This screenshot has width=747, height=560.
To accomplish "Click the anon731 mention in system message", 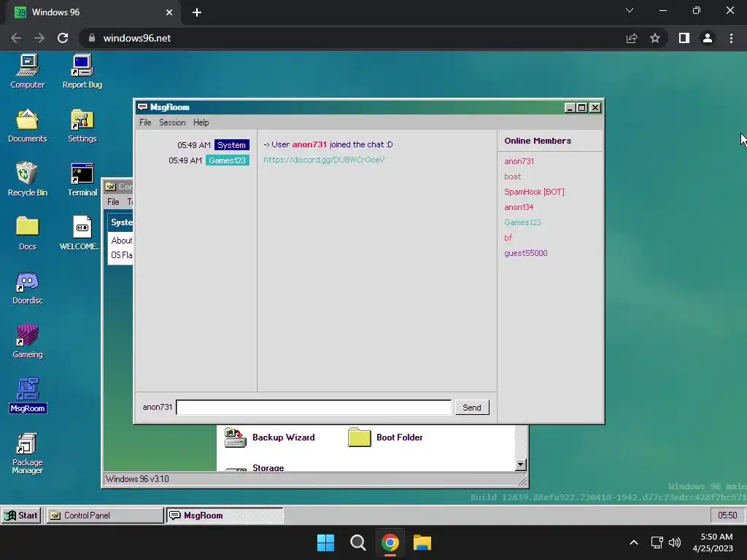I will click(309, 144).
